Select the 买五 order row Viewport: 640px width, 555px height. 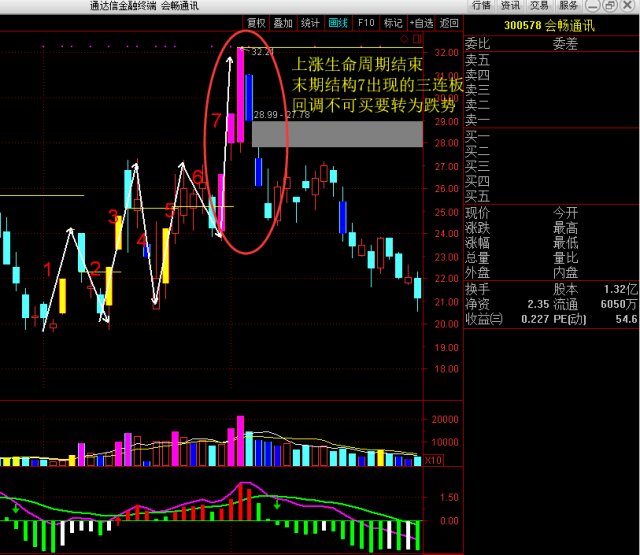[552, 196]
